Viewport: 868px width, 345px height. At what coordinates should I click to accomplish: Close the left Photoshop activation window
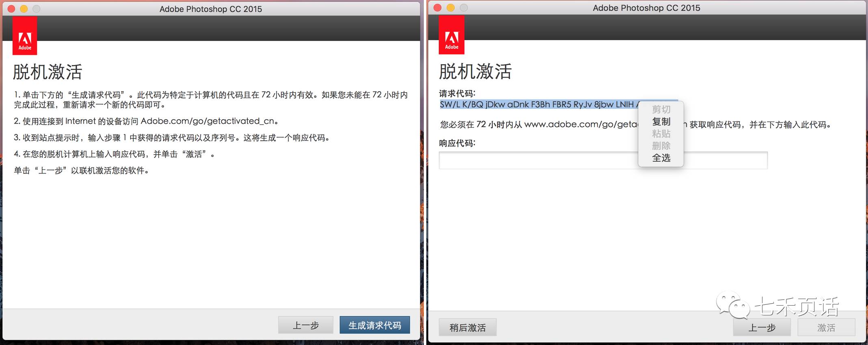pos(11,9)
